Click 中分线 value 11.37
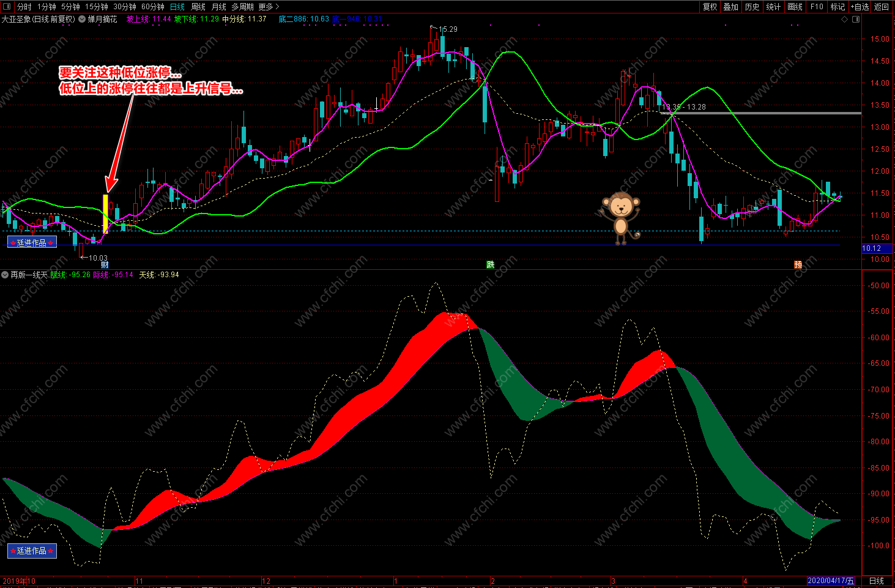Screen dimensions: 895x588 [257, 19]
